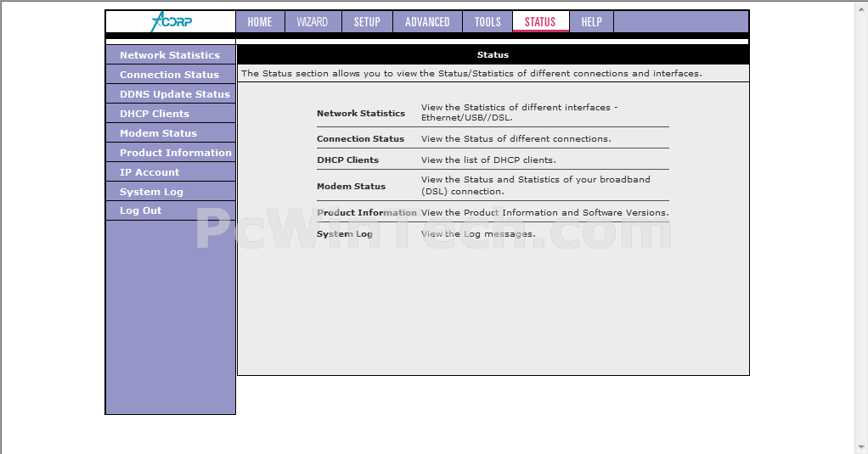The width and height of the screenshot is (868, 454).
Task: Go to the ADVANCED tab
Action: coord(427,21)
